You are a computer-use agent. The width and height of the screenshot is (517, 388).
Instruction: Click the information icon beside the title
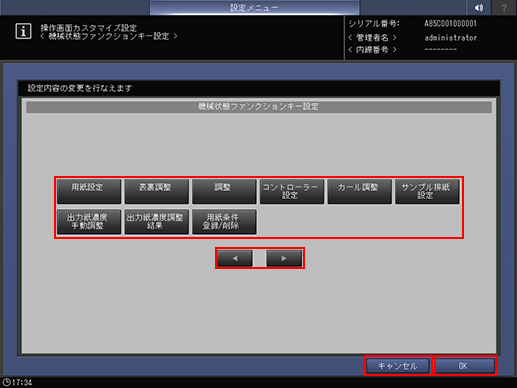23,31
